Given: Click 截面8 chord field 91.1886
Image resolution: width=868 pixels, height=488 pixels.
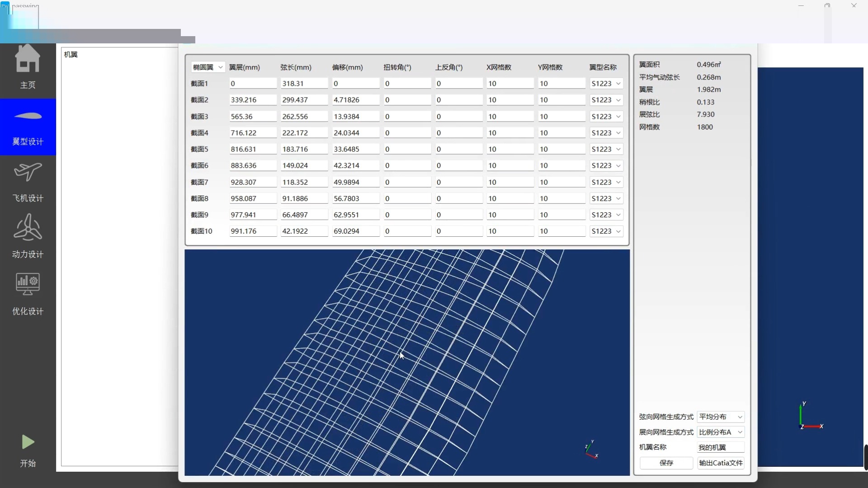Looking at the screenshot, I should coord(304,198).
